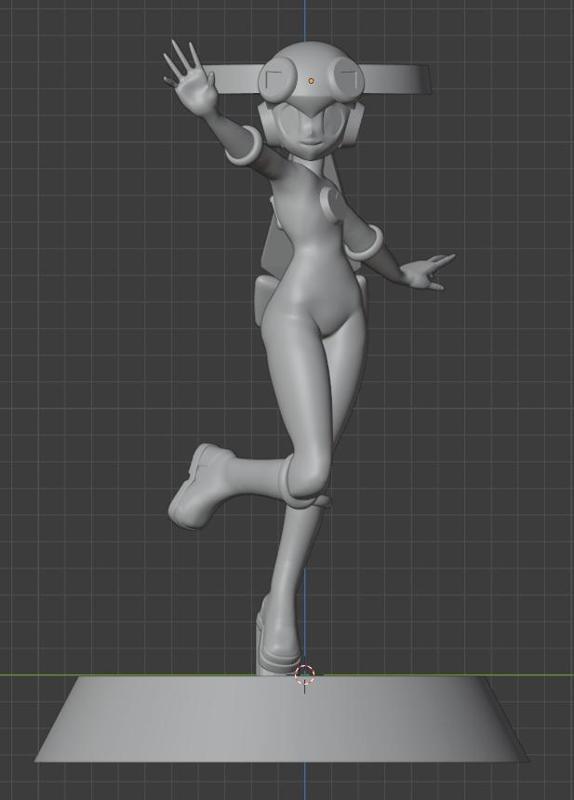Click the character's face
The height and width of the screenshot is (800, 574).
point(310,131)
